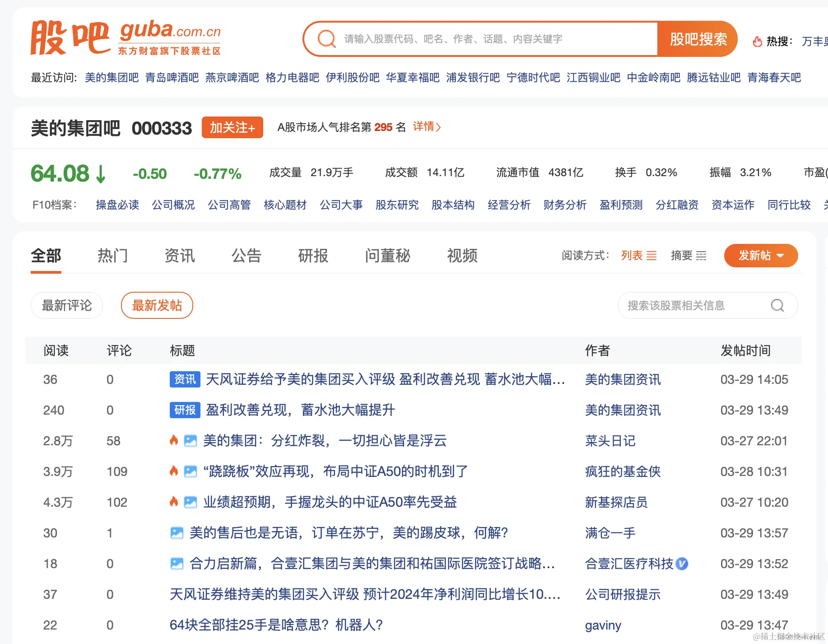The image size is (828, 644).
Task: Click the image icon on 业绩超预期 post
Action: (x=191, y=502)
